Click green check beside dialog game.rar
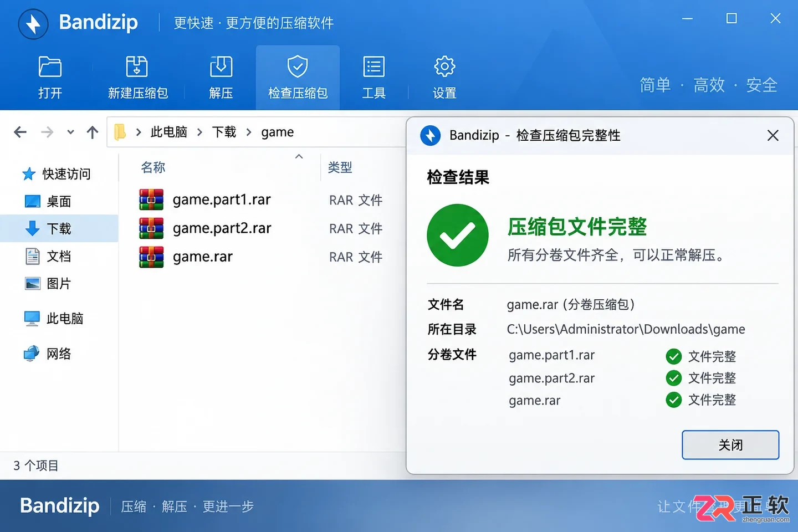Viewport: 798px width, 532px height. (674, 400)
